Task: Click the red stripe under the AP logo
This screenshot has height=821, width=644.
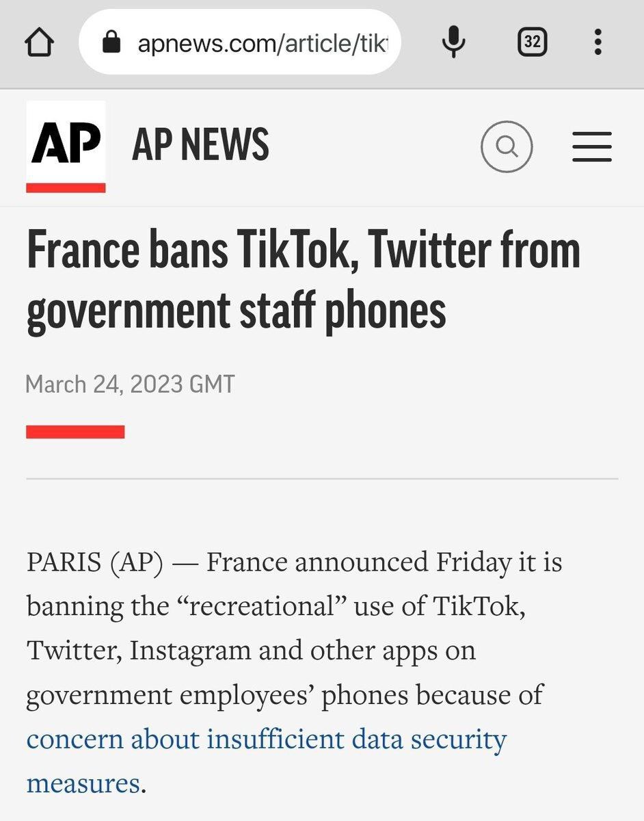Action: pyautogui.click(x=66, y=187)
